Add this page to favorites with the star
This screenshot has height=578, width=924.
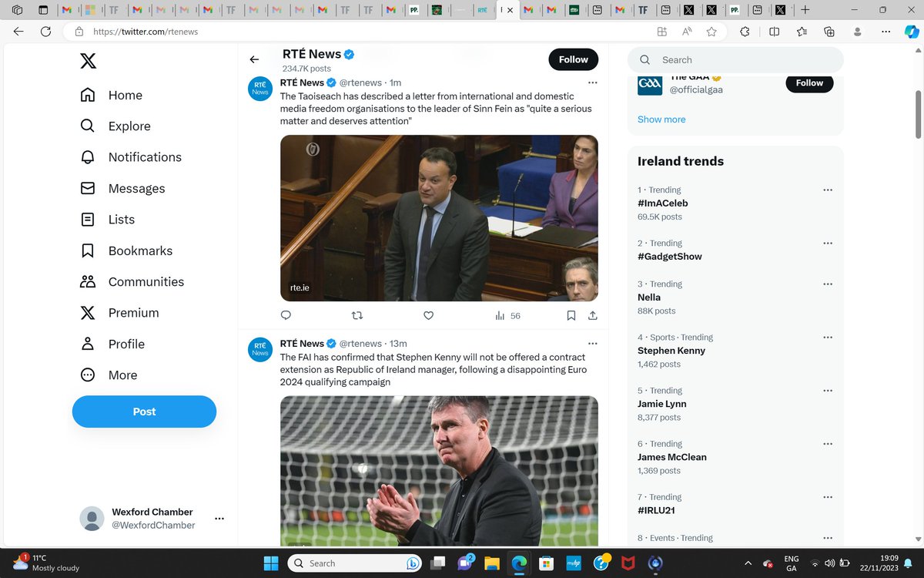pos(711,32)
